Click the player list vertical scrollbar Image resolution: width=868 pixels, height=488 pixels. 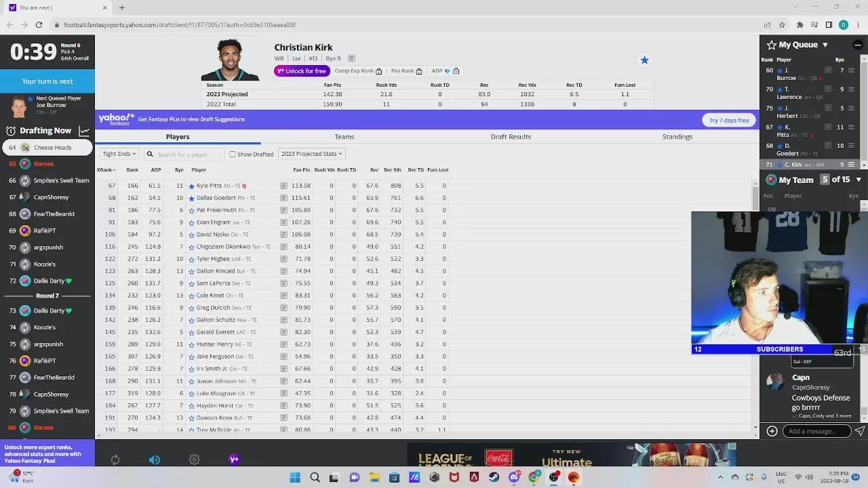[x=756, y=199]
